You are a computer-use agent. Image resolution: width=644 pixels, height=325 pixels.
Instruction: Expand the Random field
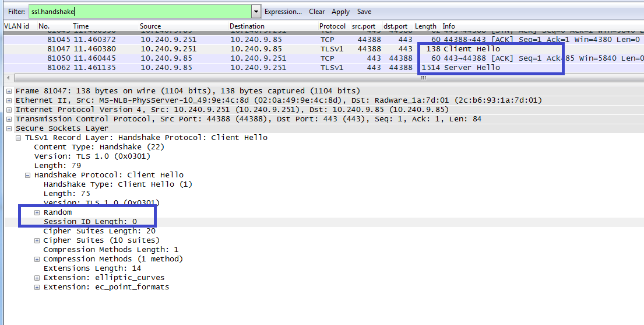(37, 212)
